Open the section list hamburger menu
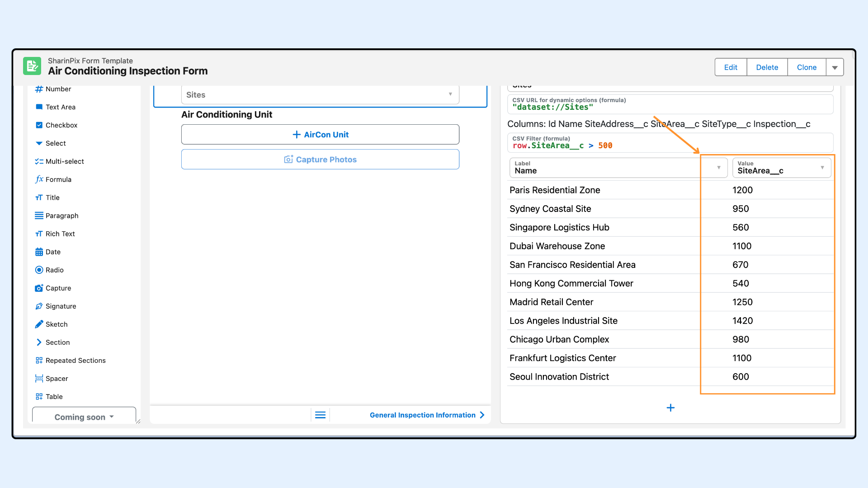868x488 pixels. pos(320,415)
